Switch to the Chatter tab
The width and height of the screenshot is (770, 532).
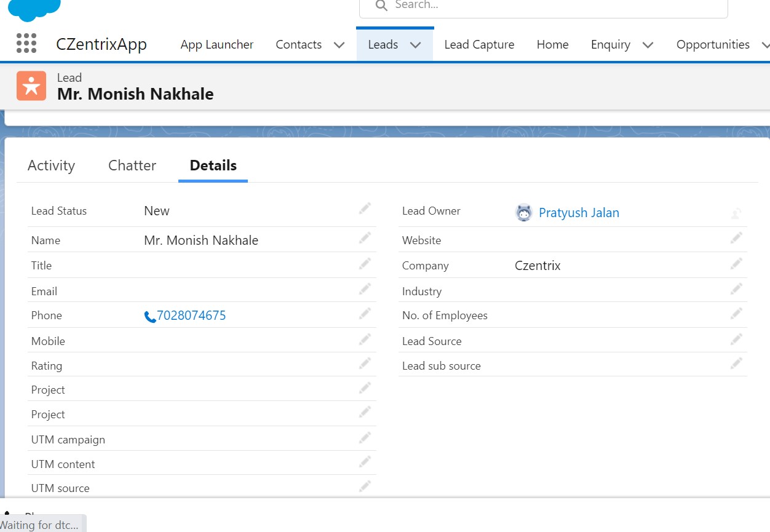pos(132,165)
